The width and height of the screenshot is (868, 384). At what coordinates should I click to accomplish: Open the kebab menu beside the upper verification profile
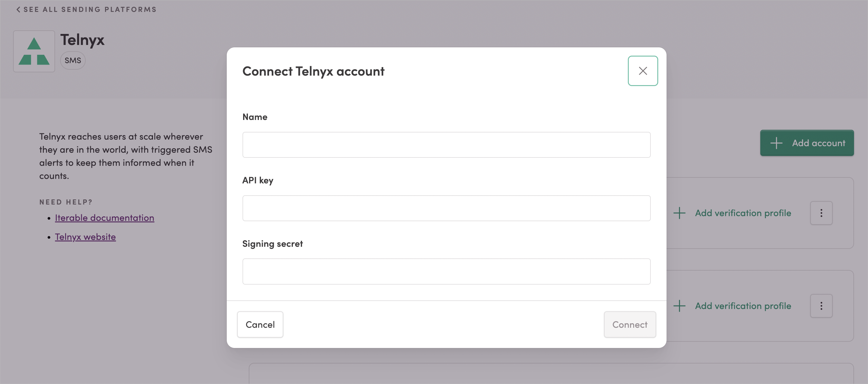(x=821, y=213)
